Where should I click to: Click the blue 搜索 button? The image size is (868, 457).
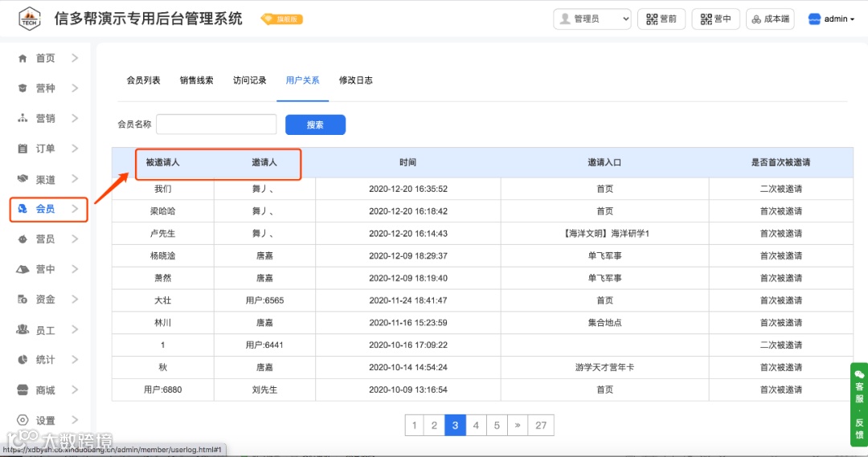[x=316, y=124]
